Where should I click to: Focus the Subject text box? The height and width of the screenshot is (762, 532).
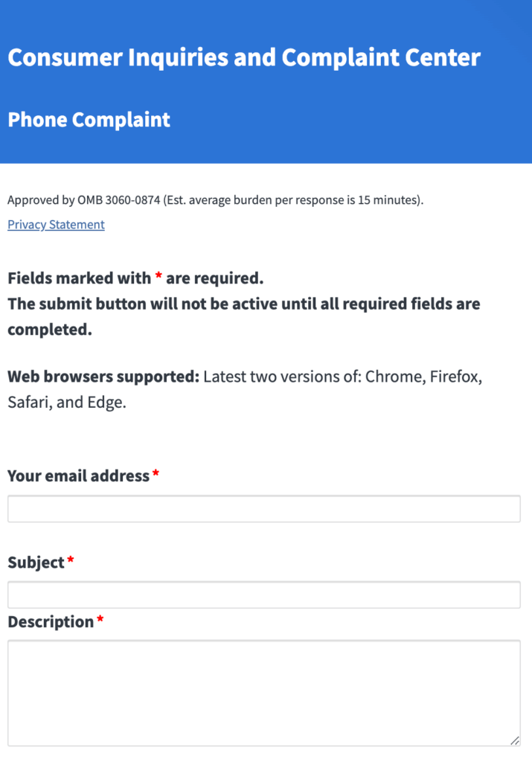[x=263, y=595]
